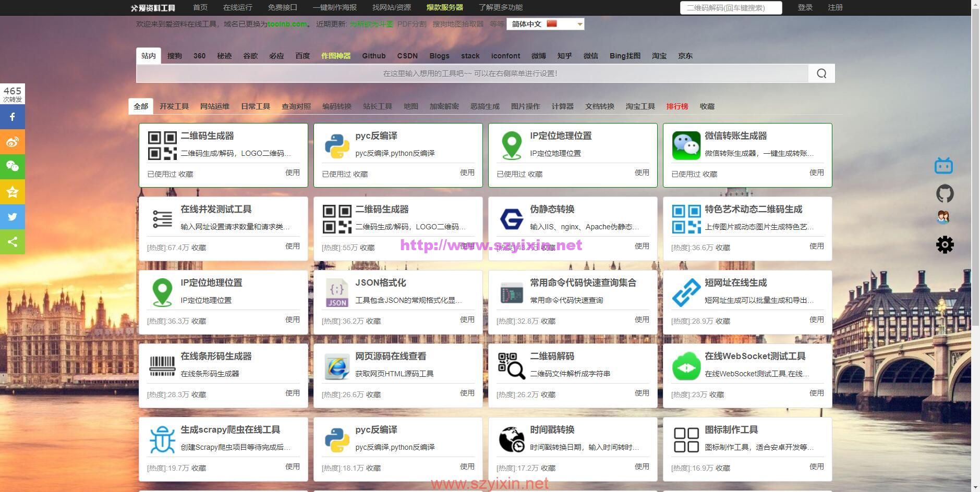Open 在线运行 in top navigation
This screenshot has height=492, width=980.
(x=237, y=7)
